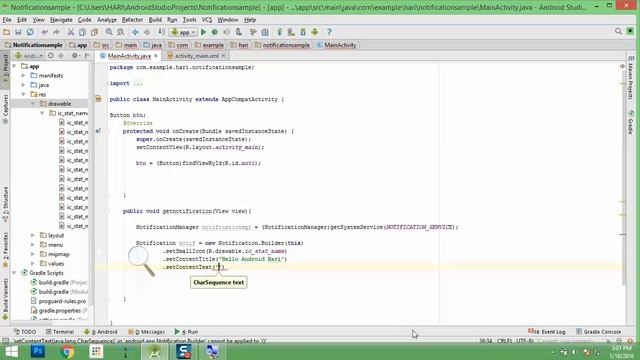Open Photoshop from the taskbar

38,351
